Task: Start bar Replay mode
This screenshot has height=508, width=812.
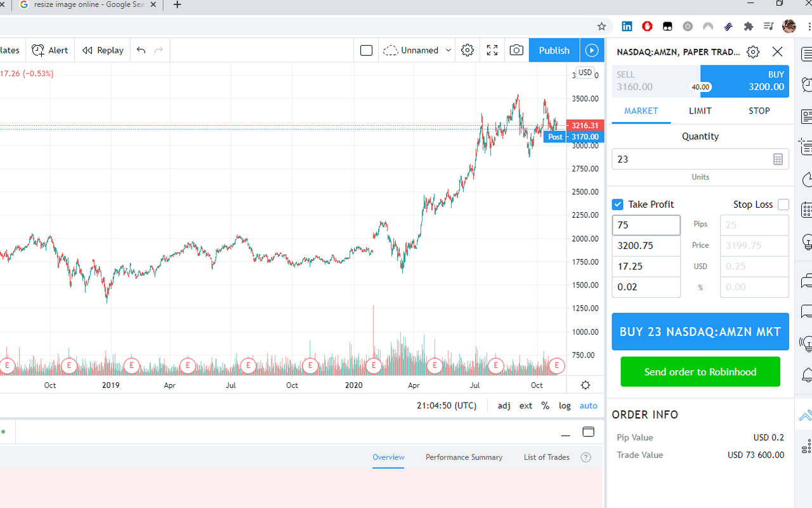Action: pyautogui.click(x=103, y=50)
